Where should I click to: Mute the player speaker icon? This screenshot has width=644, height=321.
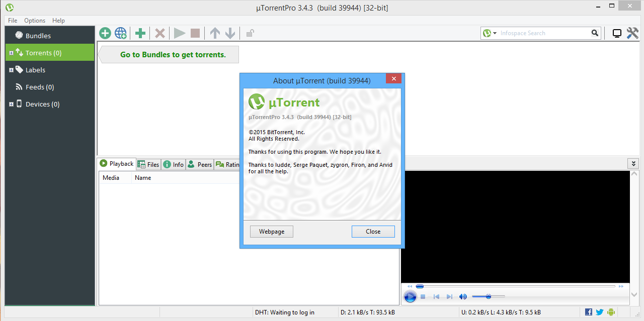coord(463,297)
